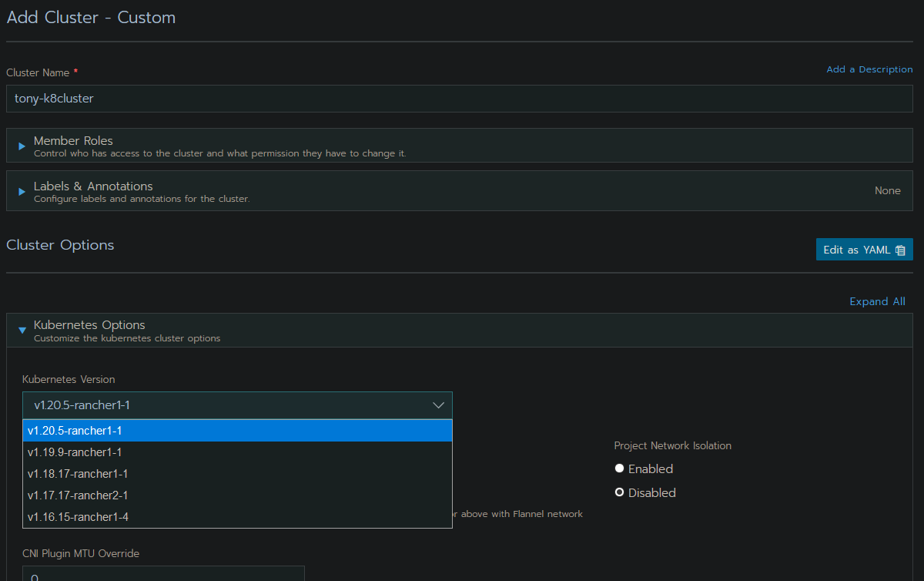Click the Edit as YAML button

click(864, 250)
